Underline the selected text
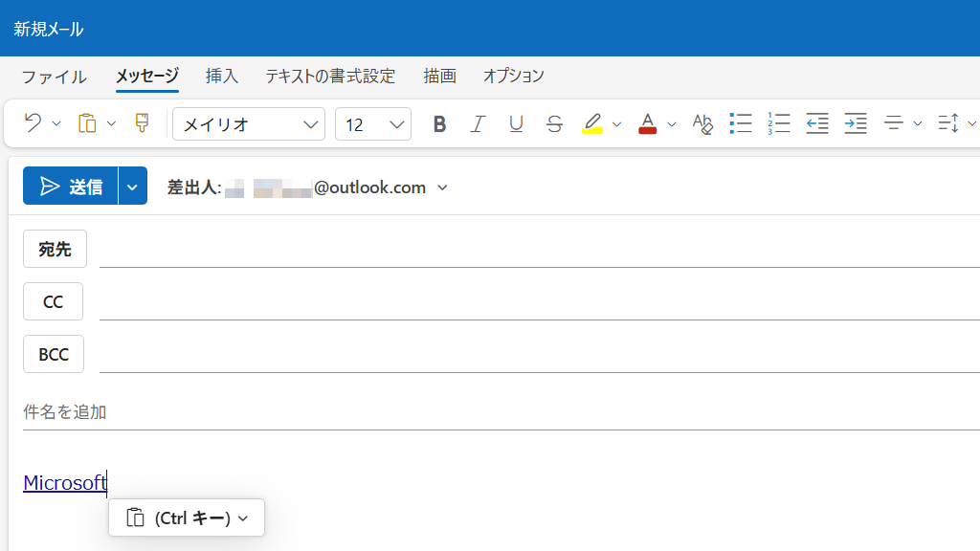The height and width of the screenshot is (551, 980). (516, 123)
